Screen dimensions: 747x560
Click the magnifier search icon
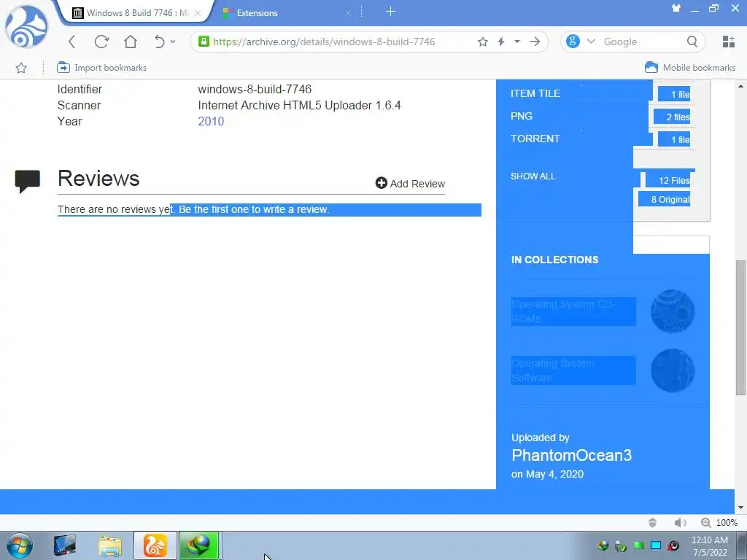point(692,42)
